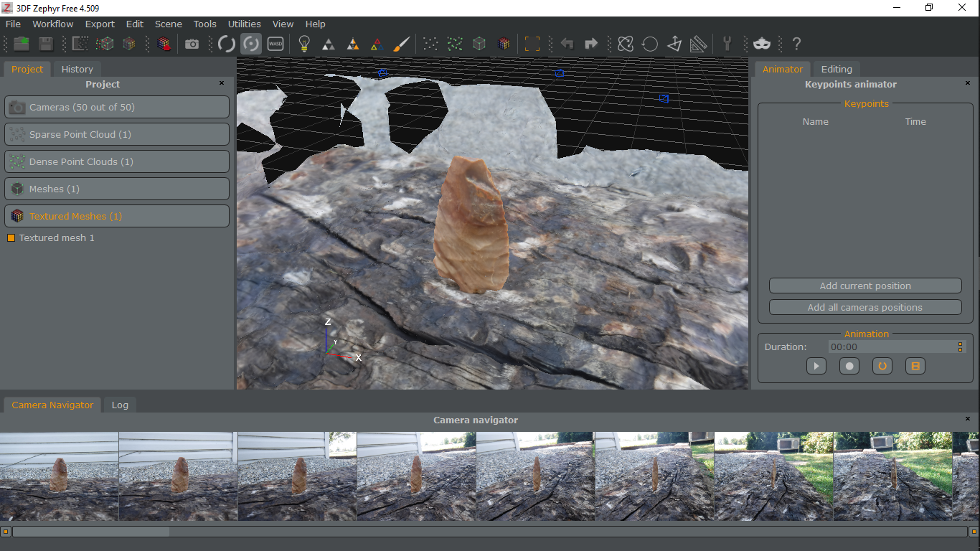Undo the last action
The image size is (980, 551).
[x=566, y=44]
